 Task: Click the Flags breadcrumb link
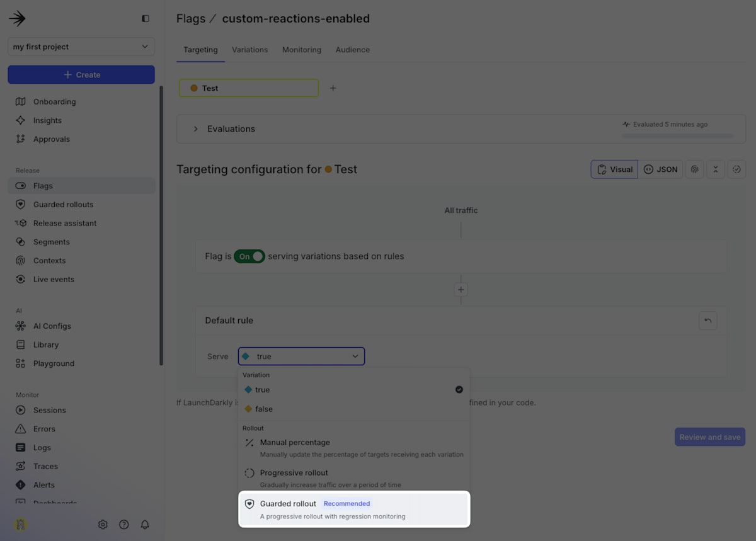(x=191, y=19)
